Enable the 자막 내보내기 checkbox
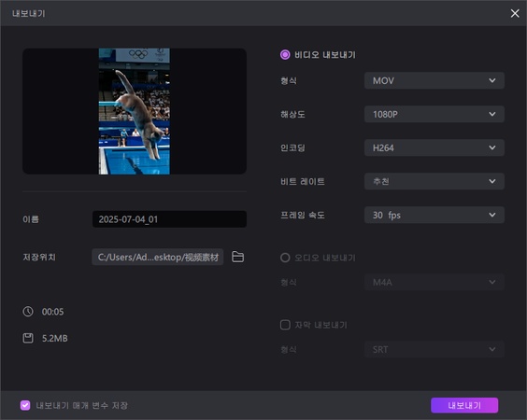Screen dimensions: 527x420 click(x=285, y=325)
